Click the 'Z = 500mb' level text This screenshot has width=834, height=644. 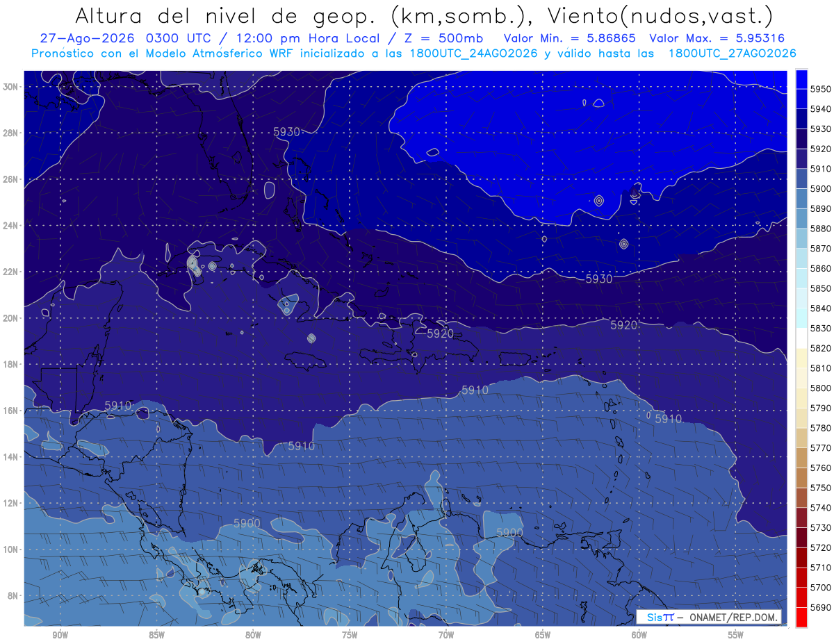443,39
